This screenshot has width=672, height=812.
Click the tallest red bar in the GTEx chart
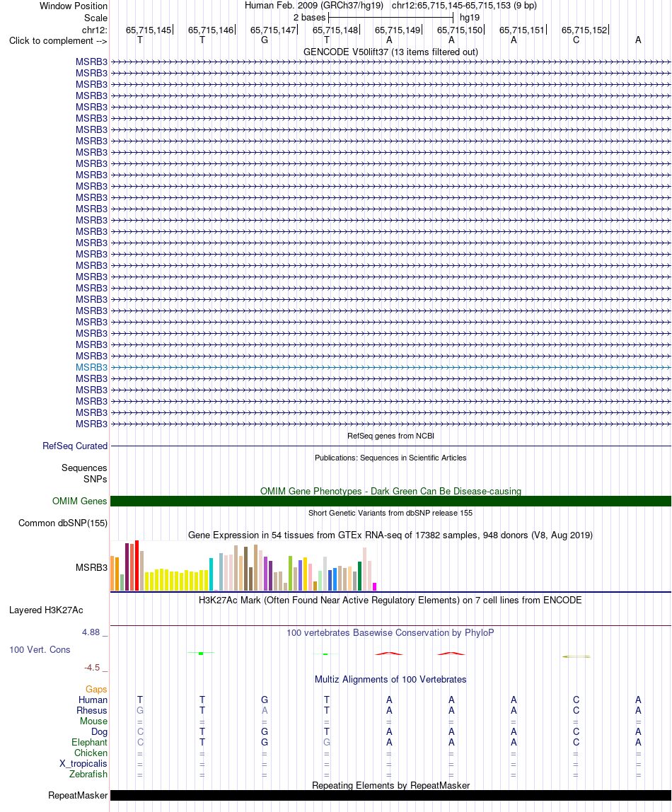(x=137, y=566)
